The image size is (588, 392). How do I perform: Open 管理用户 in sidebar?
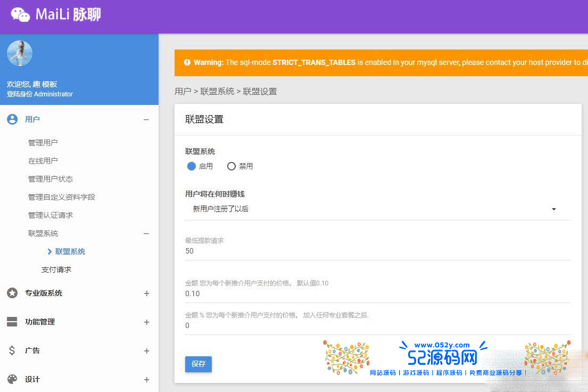pyautogui.click(x=43, y=143)
